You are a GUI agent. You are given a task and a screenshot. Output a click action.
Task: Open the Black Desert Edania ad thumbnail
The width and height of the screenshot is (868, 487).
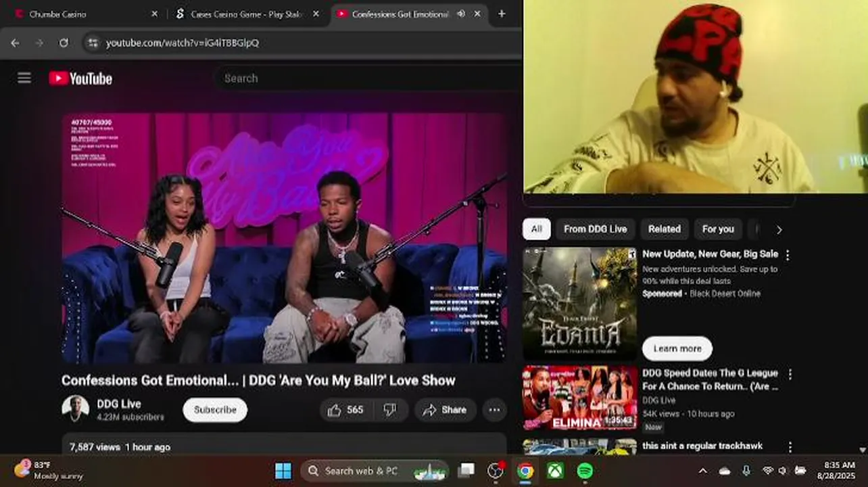pyautogui.click(x=579, y=303)
